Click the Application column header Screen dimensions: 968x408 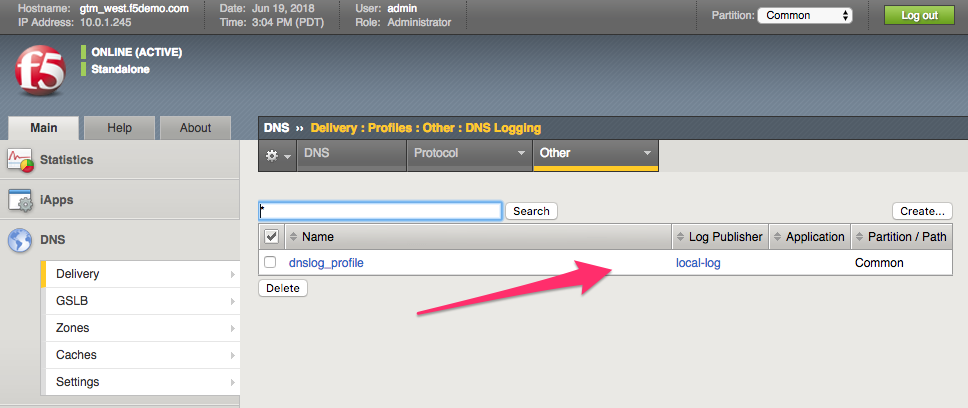pyautogui.click(x=809, y=237)
